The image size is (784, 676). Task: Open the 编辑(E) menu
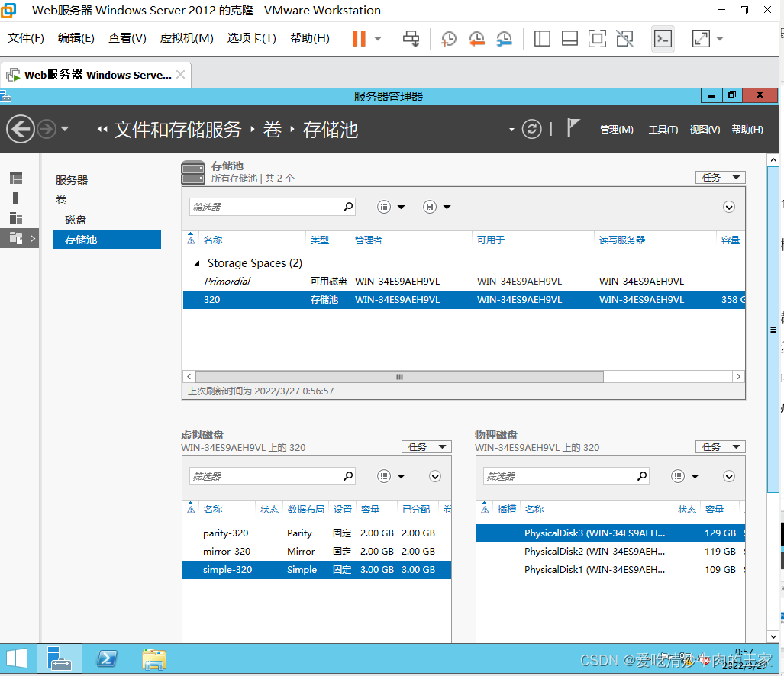(76, 38)
